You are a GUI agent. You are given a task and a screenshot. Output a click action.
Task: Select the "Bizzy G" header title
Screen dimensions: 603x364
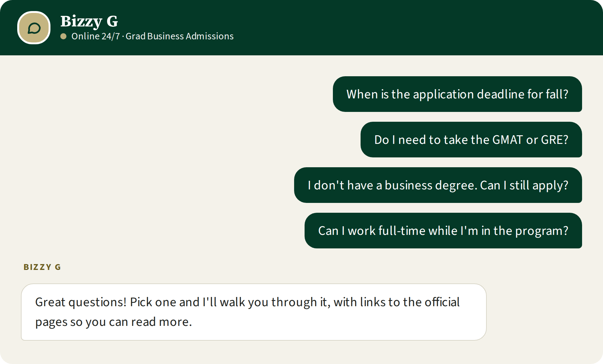pos(89,21)
